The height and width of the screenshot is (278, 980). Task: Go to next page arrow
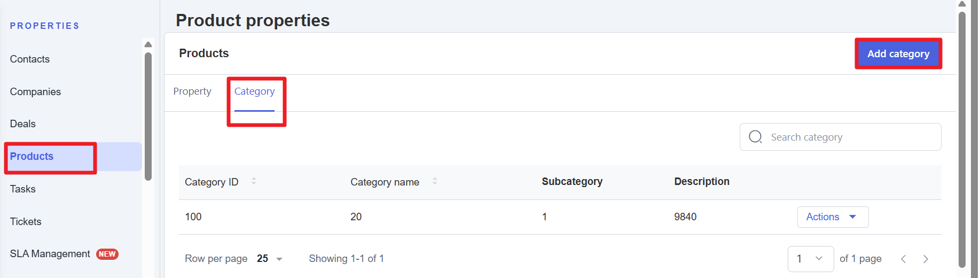(926, 259)
